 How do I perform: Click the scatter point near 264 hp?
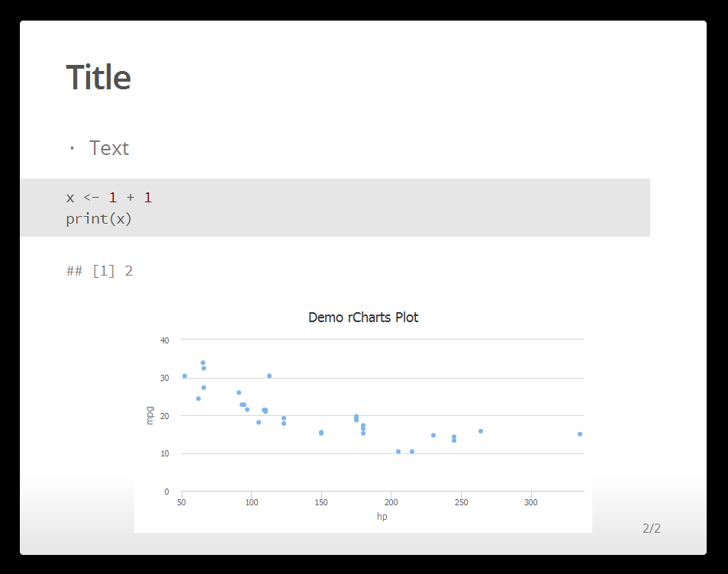pos(481,431)
